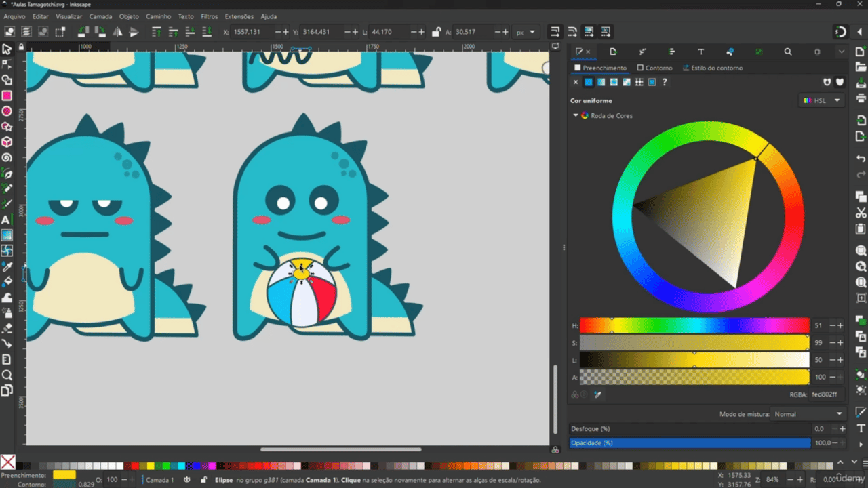Open the Estilo do contorno tab
Screen dimensions: 868x488
point(713,68)
